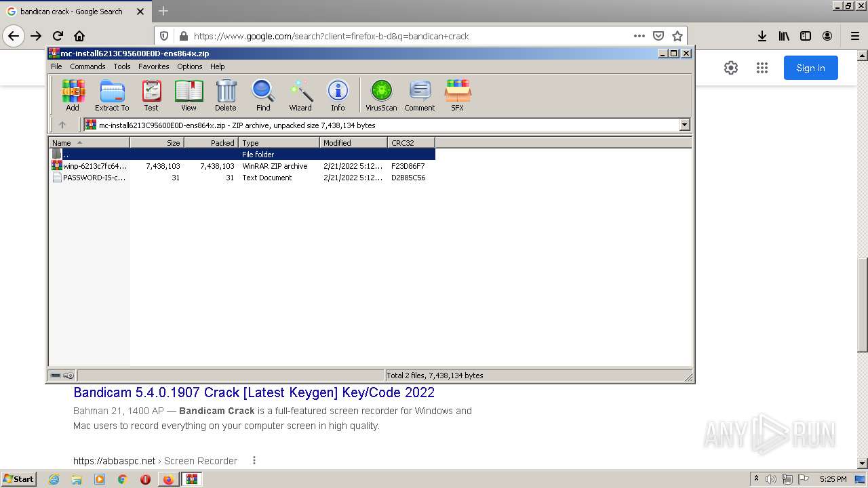The image size is (868, 488).
Task: Click the CRC32 value F23D86F7
Action: click(x=408, y=166)
